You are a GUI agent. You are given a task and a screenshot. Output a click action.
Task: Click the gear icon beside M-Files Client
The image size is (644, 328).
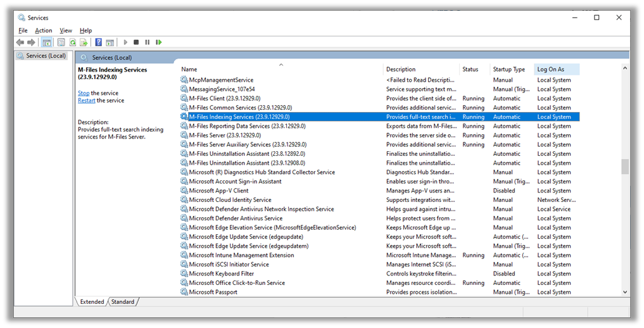(x=184, y=98)
